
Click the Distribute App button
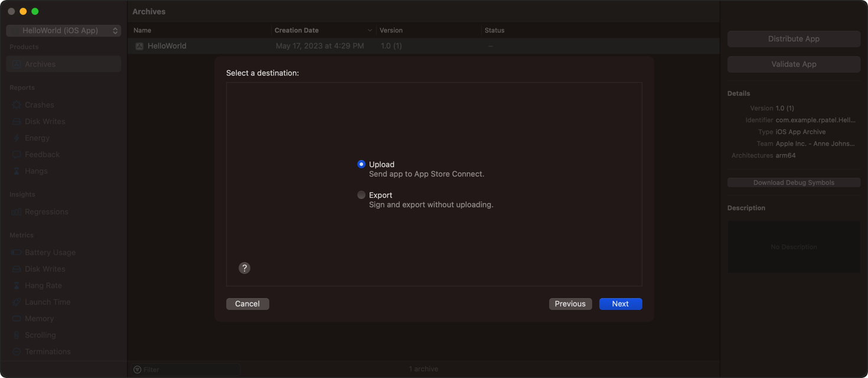[x=794, y=39]
